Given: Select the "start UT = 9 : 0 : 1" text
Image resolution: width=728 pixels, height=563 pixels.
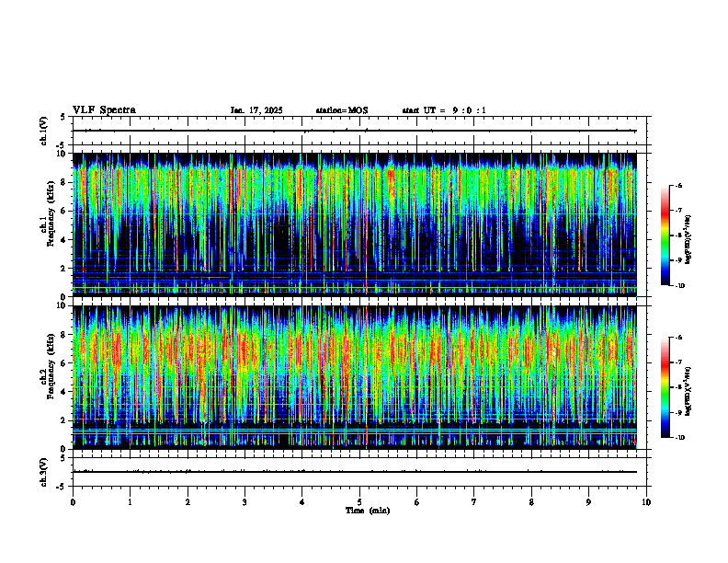Looking at the screenshot, I should [444, 110].
